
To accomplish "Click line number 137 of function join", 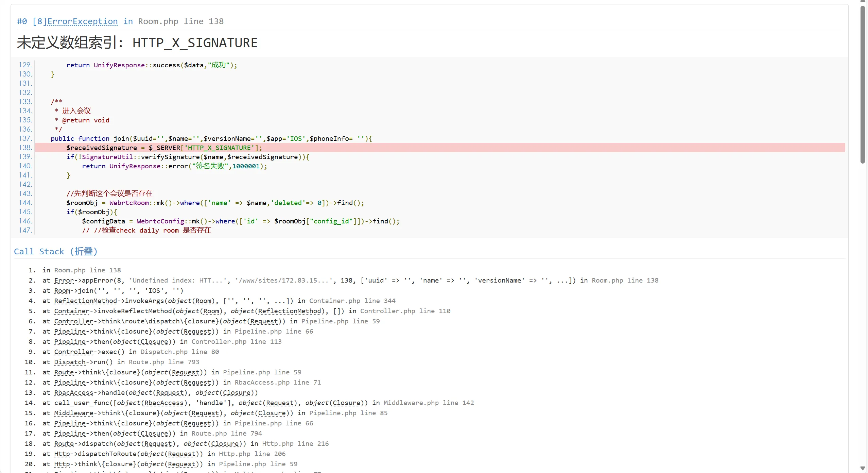I will pos(25,138).
